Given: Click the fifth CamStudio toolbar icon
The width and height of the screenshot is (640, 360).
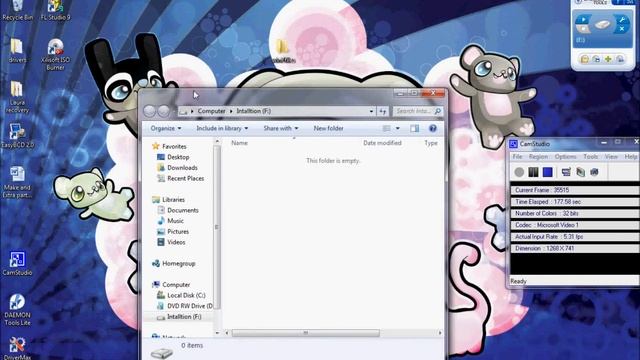Looking at the screenshot, I should tap(580, 172).
